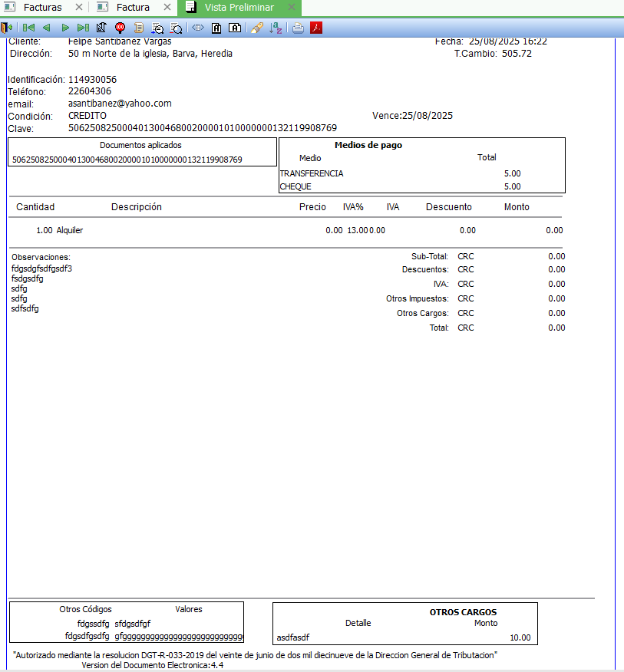Click the identification number 114930056
Viewport: 624px width, 672px height.
[x=92, y=80]
